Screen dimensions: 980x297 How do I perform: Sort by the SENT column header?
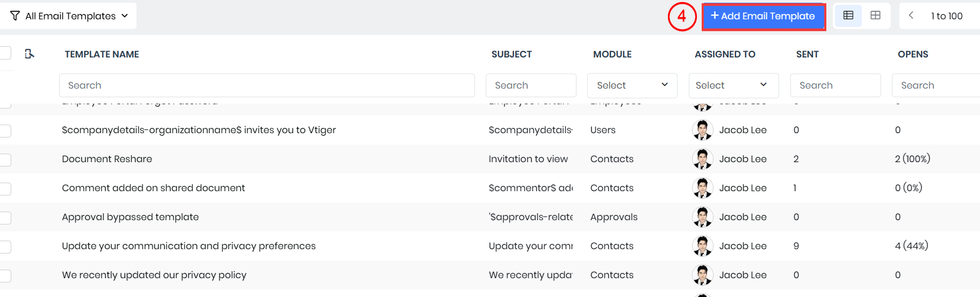pos(807,54)
